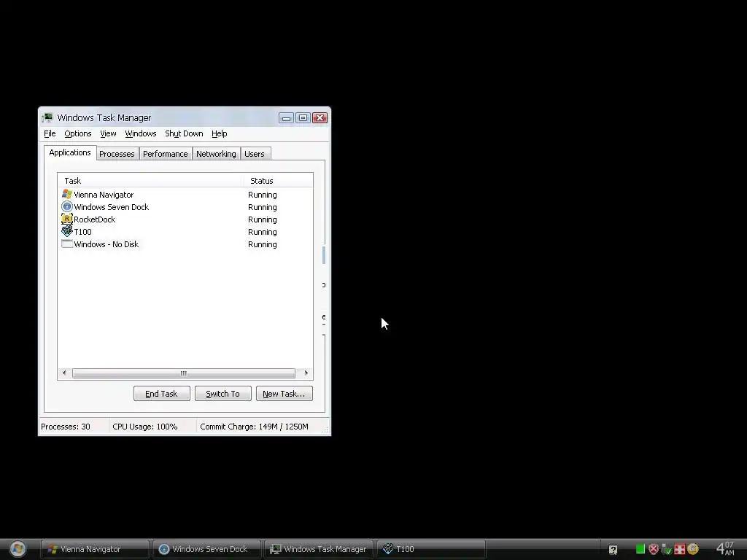Sort by the Task column header

point(150,181)
